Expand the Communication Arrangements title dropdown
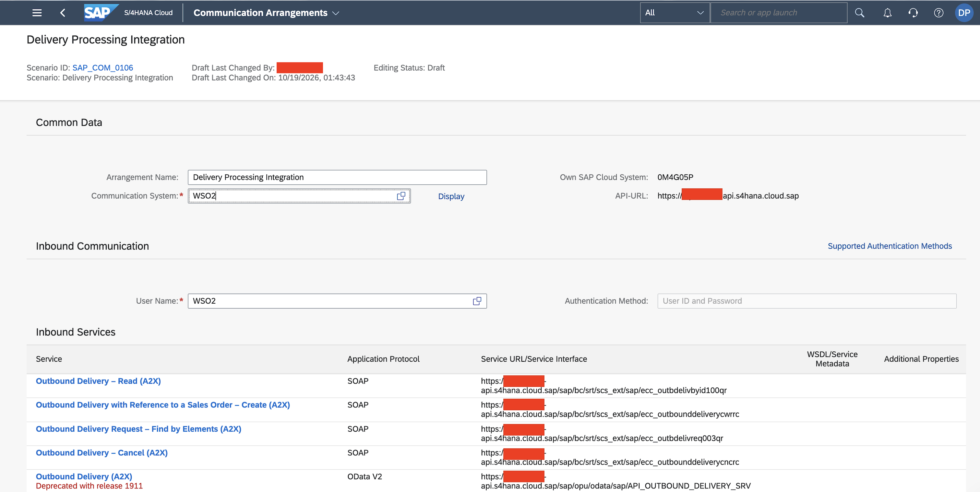The image size is (980, 492). point(336,13)
